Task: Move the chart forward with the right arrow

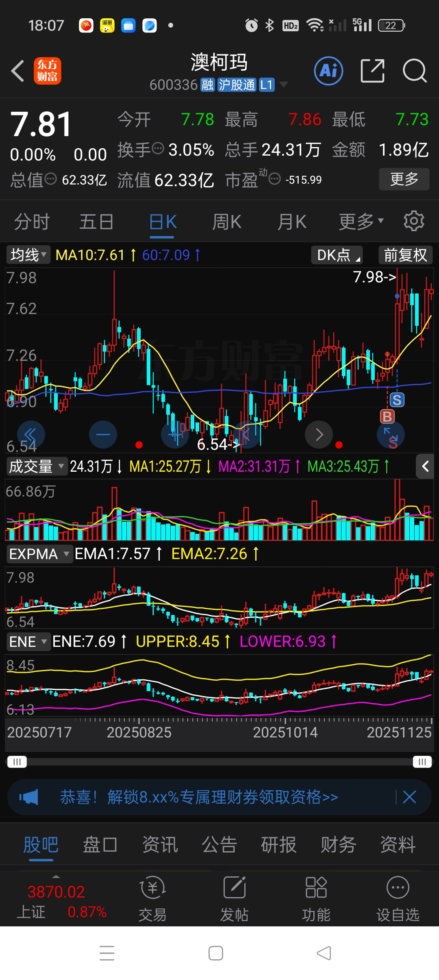Action: (319, 434)
